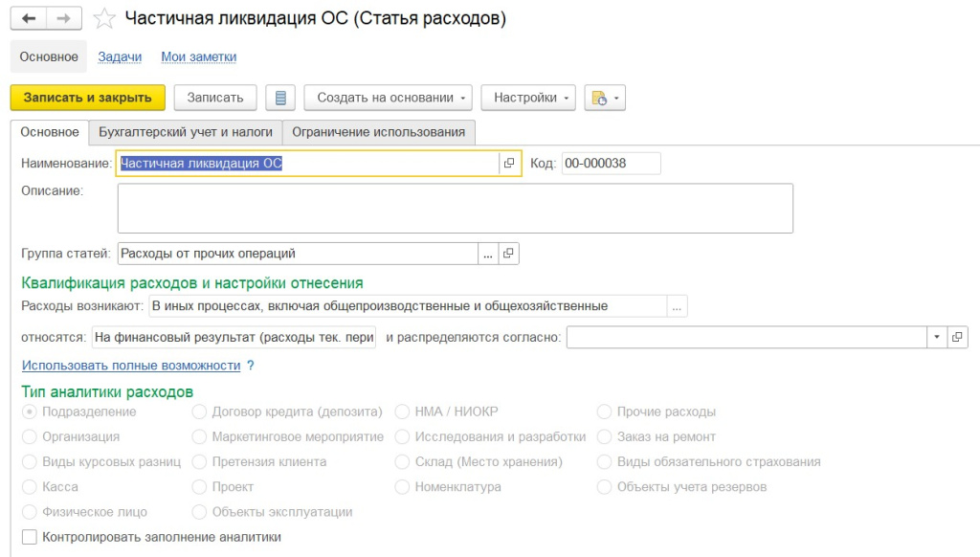Select Заказ на ремонт radio button
The image size is (980, 557).
(x=605, y=437)
